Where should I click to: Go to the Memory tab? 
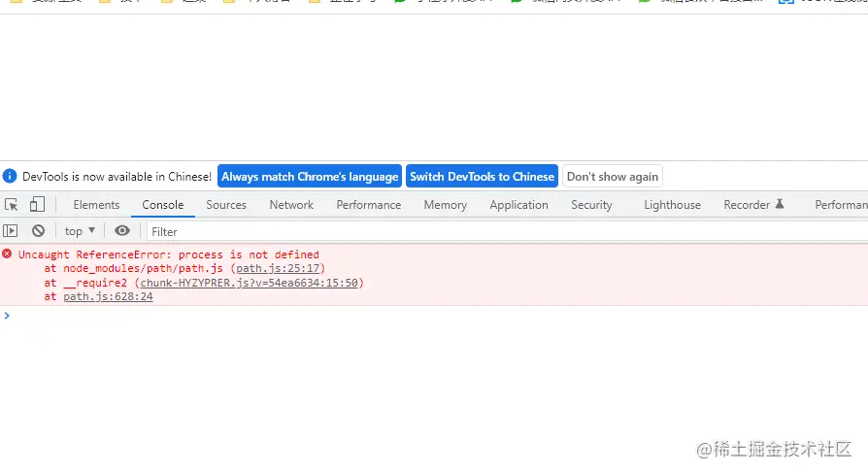click(445, 205)
